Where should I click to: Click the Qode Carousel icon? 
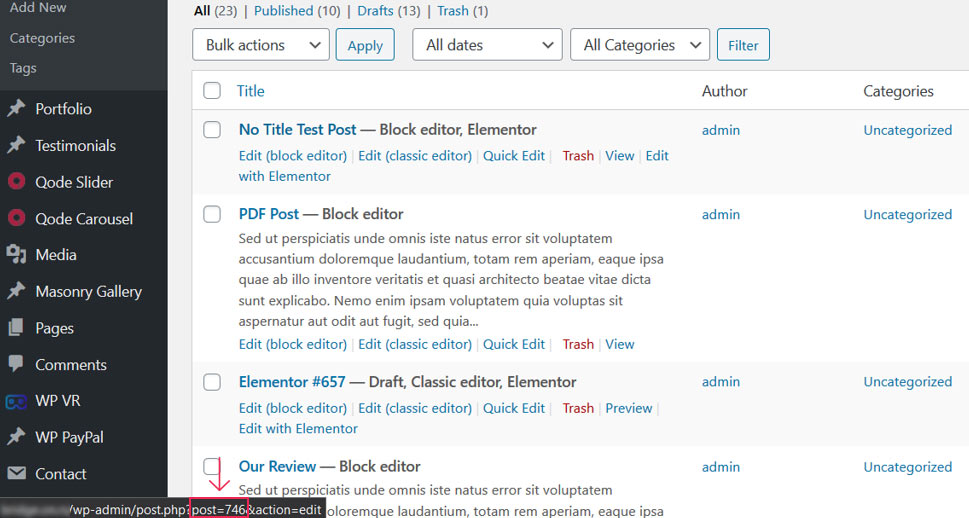click(16, 219)
